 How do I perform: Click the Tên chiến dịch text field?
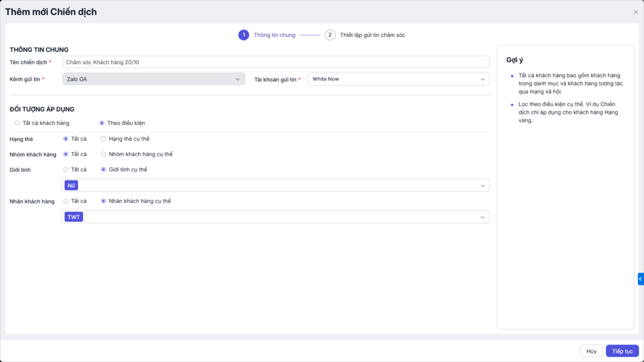point(275,62)
